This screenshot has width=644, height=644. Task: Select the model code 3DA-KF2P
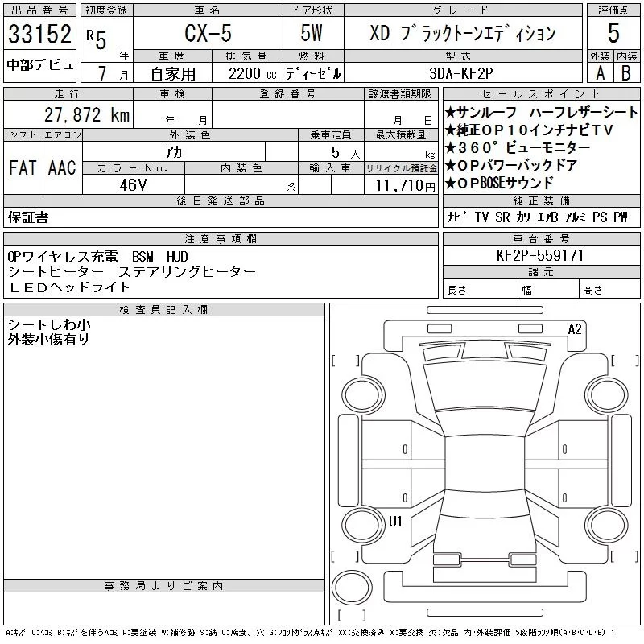tap(460, 73)
